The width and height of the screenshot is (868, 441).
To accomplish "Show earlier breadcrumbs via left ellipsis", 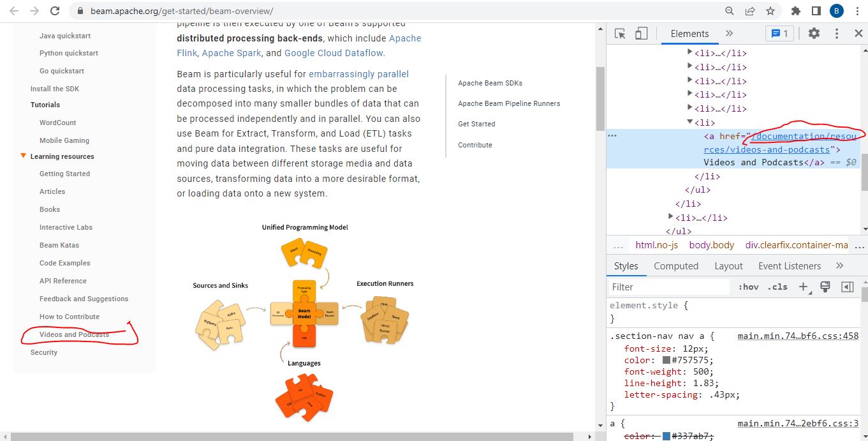I will coord(618,245).
